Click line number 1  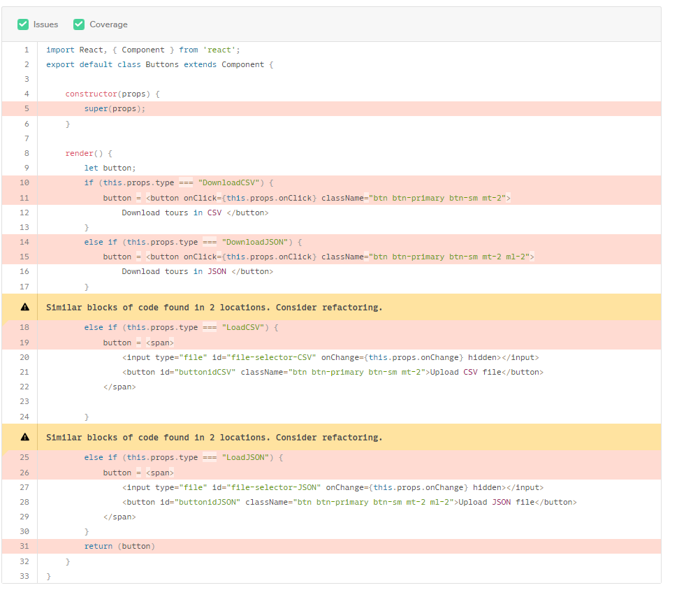coord(27,50)
